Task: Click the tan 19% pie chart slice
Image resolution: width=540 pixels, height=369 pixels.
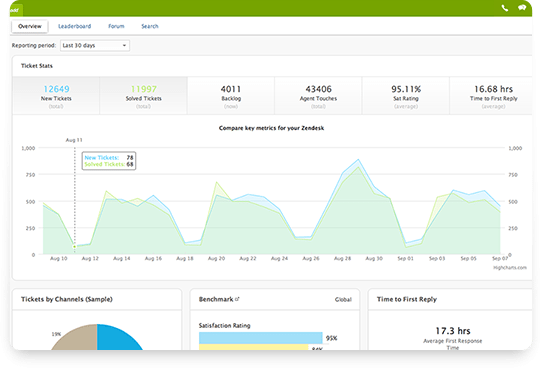Action: [77, 338]
